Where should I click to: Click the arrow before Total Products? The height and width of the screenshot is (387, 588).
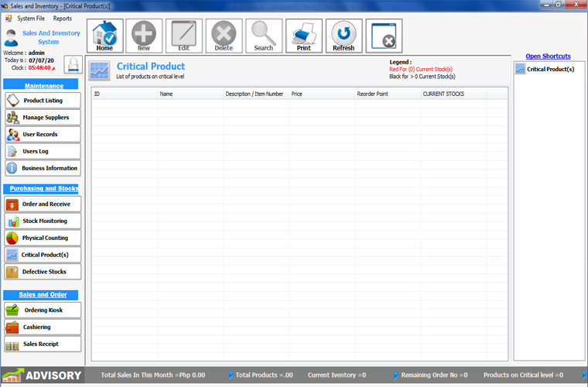[231, 375]
